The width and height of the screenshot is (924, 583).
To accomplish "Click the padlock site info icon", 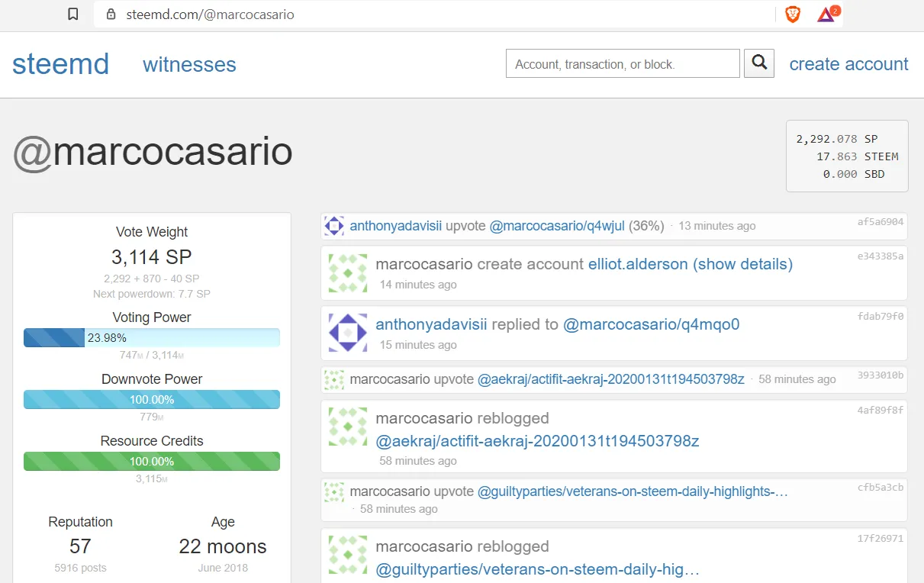I will click(x=111, y=14).
